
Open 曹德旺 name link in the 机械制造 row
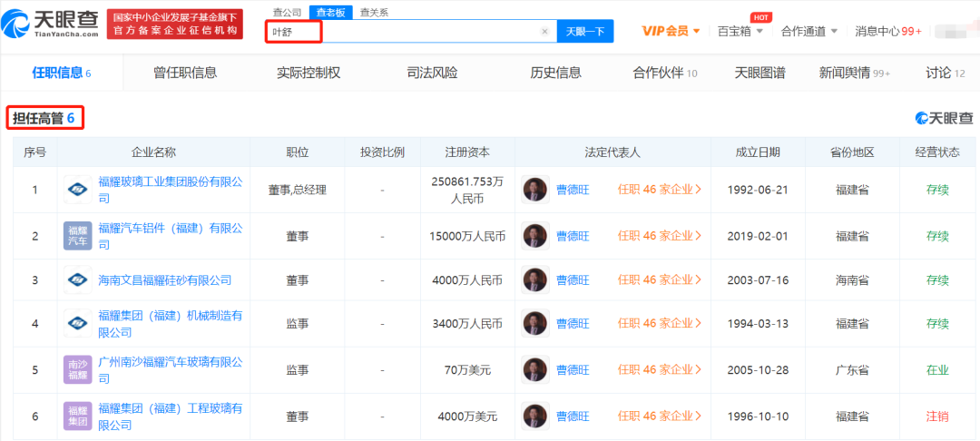573,324
